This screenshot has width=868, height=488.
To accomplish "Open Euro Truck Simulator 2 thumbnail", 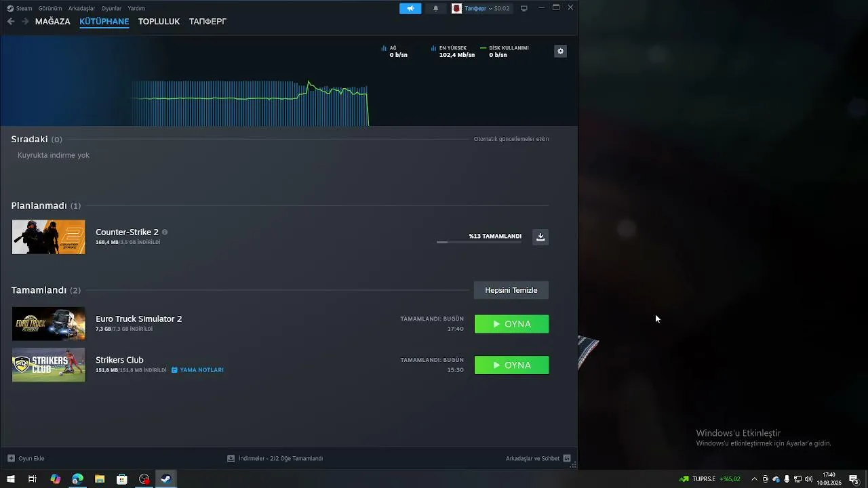I will [49, 324].
